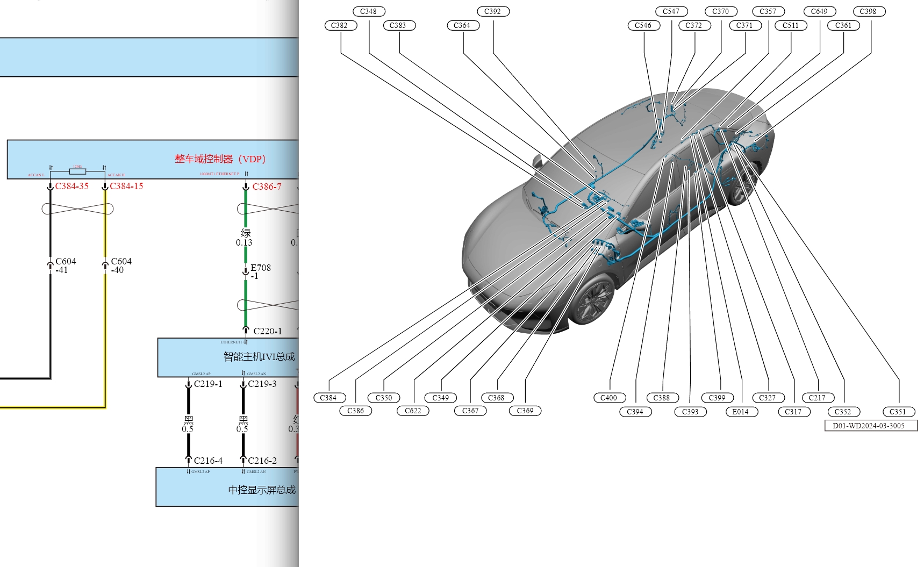Select the E014 ground point label
The height and width of the screenshot is (567, 924).
coord(741,412)
